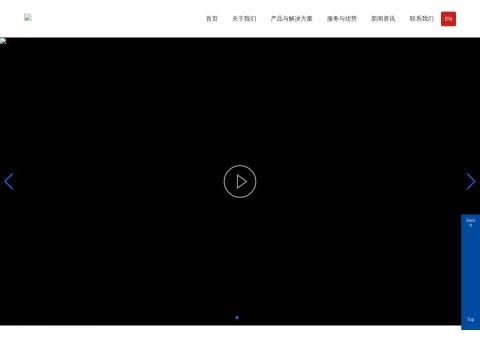The width and height of the screenshot is (480, 360).
Task: Open the 联系我们 menu item
Action: click(421, 19)
